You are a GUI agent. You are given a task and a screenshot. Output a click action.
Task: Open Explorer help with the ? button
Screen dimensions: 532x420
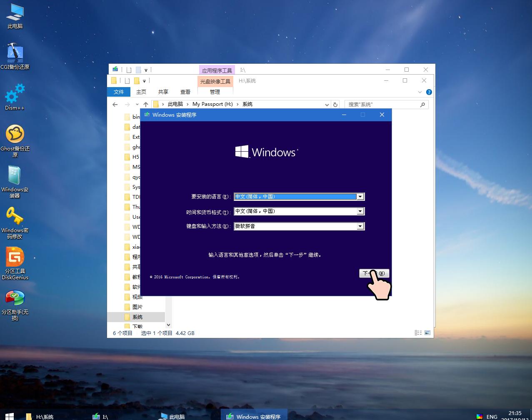pos(429,92)
